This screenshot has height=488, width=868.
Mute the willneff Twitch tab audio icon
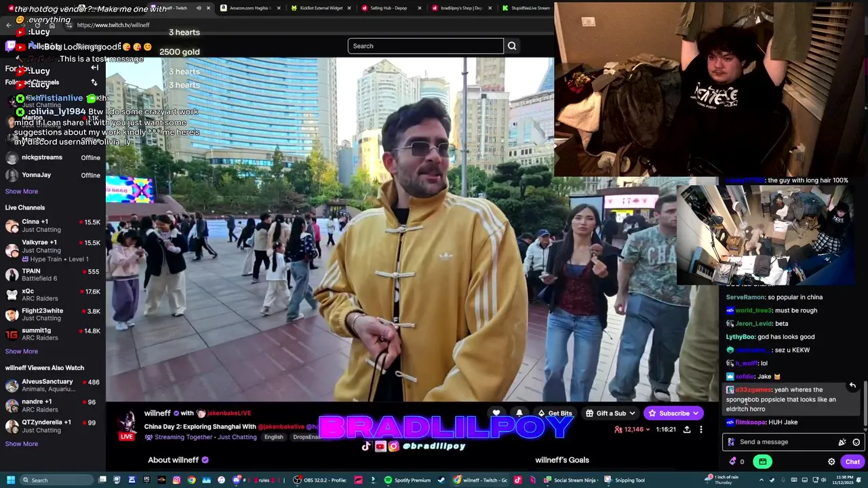199,8
